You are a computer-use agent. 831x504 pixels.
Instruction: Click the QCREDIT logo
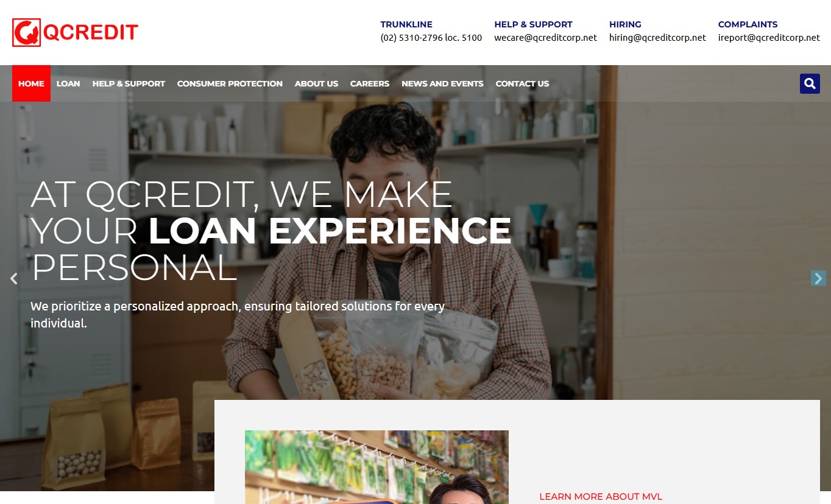(x=76, y=32)
